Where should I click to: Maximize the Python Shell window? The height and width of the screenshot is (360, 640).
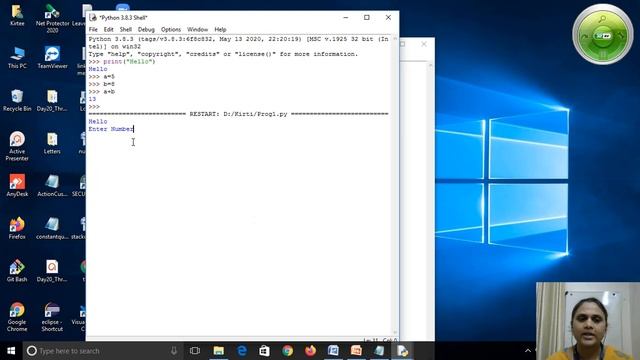click(367, 17)
